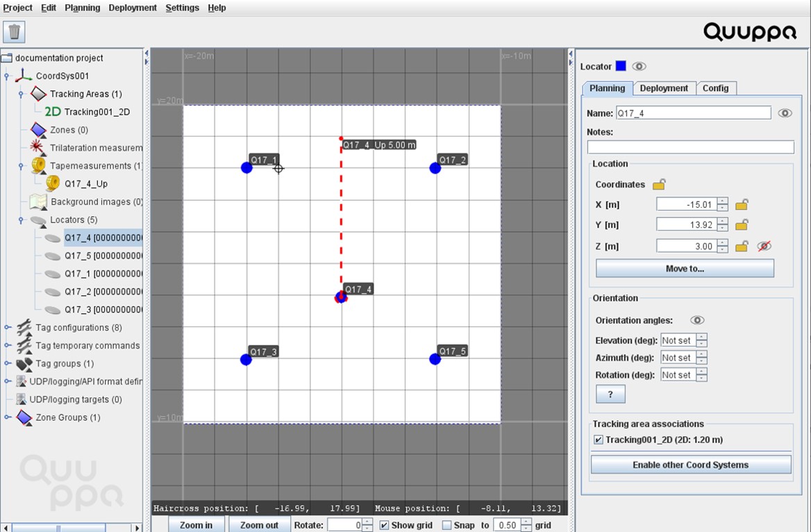The height and width of the screenshot is (532, 811).
Task: Toggle the Orientation angles eye icon
Action: coord(697,320)
